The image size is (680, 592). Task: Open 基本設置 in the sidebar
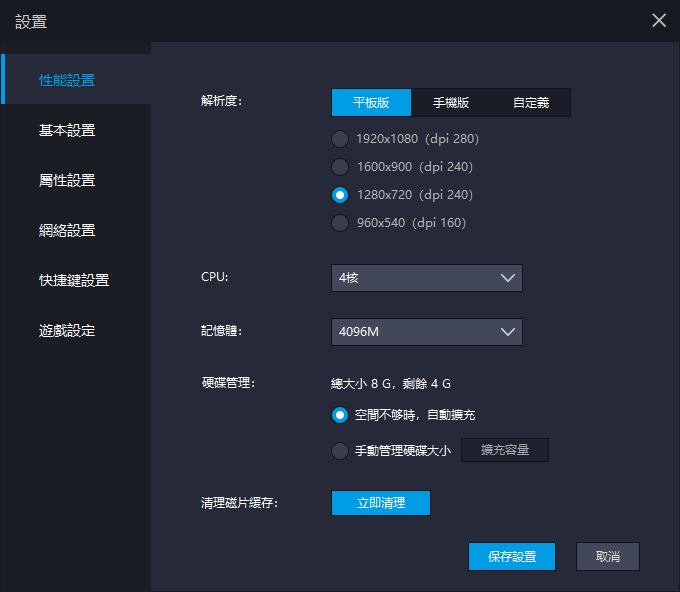point(67,130)
